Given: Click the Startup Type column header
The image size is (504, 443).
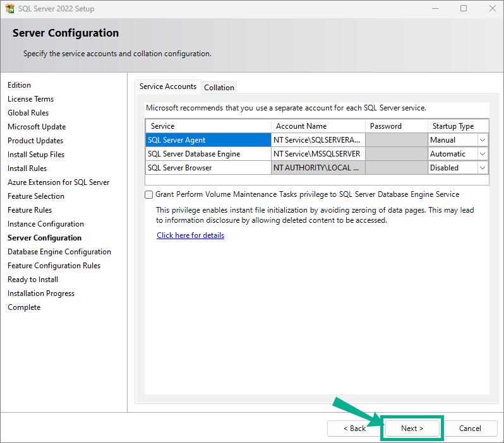Looking at the screenshot, I should tap(458, 126).
